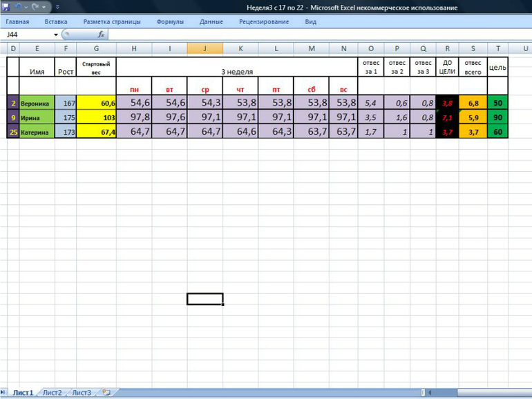Viewport: 532px width, 399px height.
Task: Switch to the Лист2 sheet tab
Action: [52, 393]
